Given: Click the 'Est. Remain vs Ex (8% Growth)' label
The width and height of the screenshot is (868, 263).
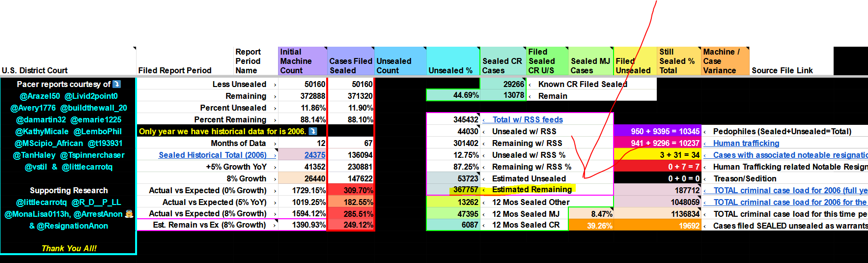Looking at the screenshot, I should (x=209, y=225).
